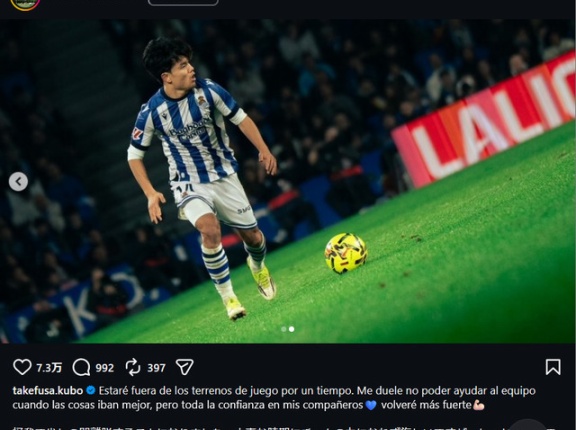Image resolution: width=576 pixels, height=430 pixels.
Task: View likes list via 7.3万 count
Action: [x=49, y=368]
